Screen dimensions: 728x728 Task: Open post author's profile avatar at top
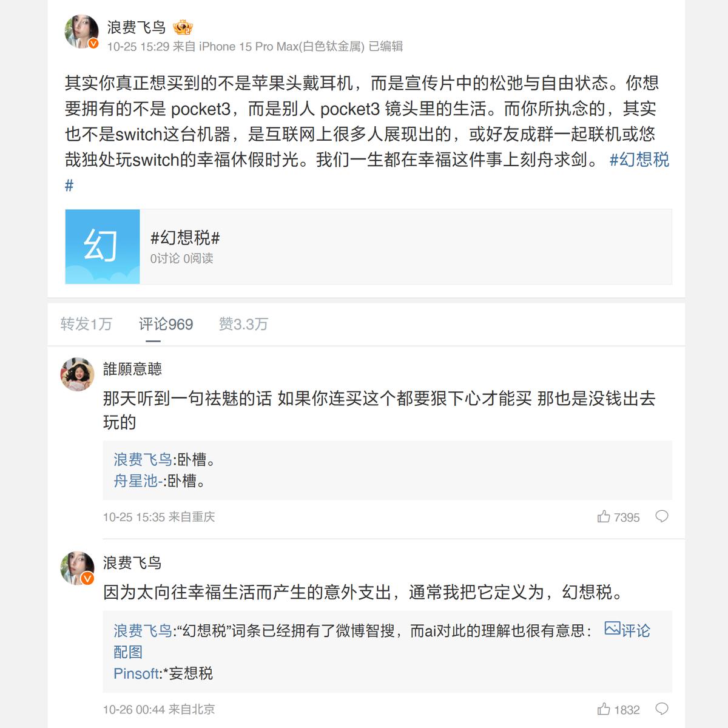pyautogui.click(x=81, y=32)
